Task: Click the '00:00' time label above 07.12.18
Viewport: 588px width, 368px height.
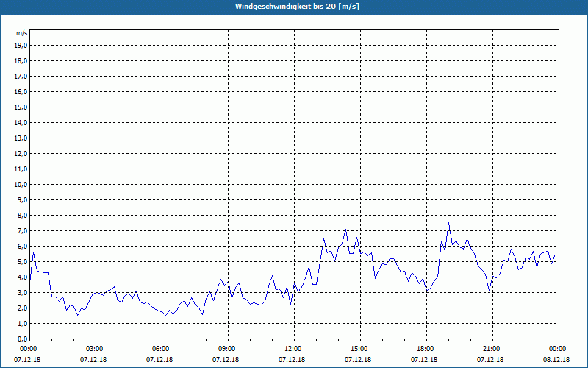Action: [28, 349]
